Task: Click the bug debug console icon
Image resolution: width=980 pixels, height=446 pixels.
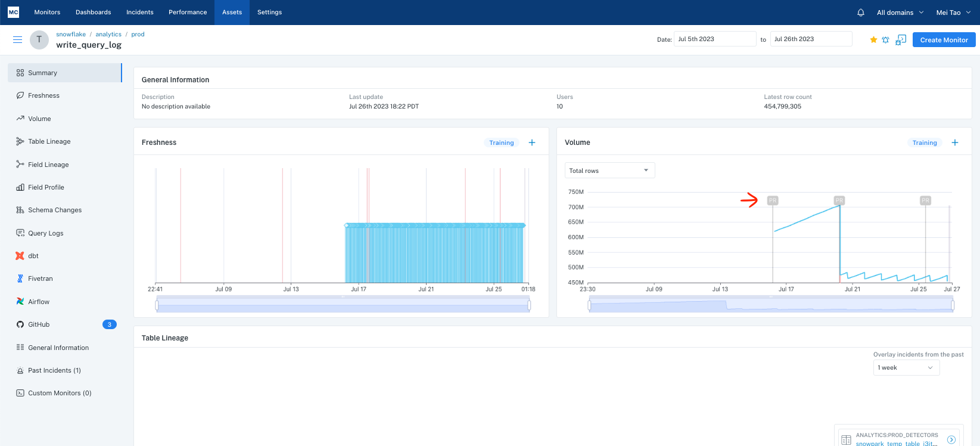Action: (x=901, y=40)
